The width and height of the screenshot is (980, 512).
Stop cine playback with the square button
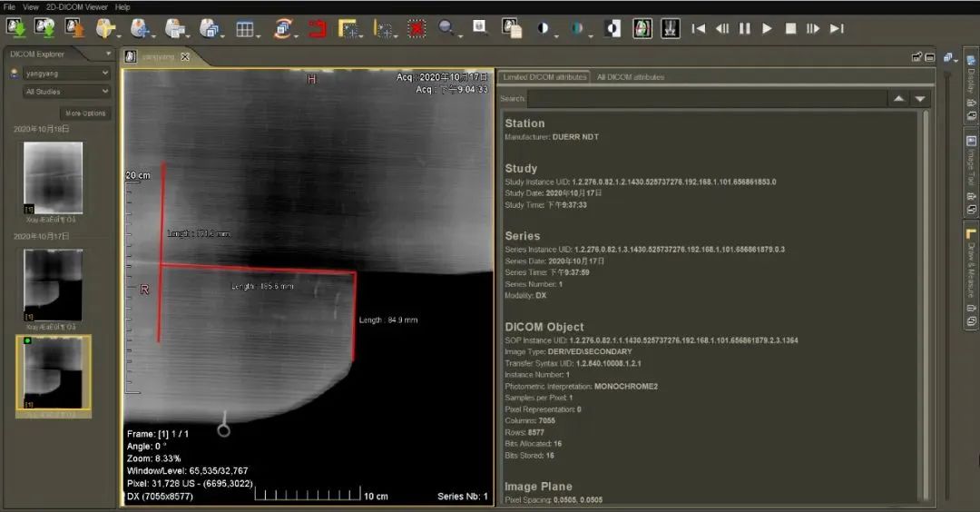(x=790, y=29)
